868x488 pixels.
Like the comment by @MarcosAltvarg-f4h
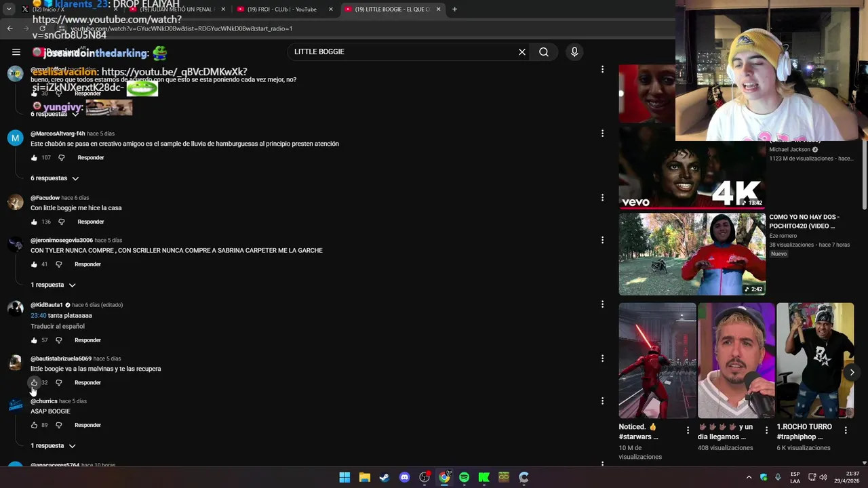[34, 158]
